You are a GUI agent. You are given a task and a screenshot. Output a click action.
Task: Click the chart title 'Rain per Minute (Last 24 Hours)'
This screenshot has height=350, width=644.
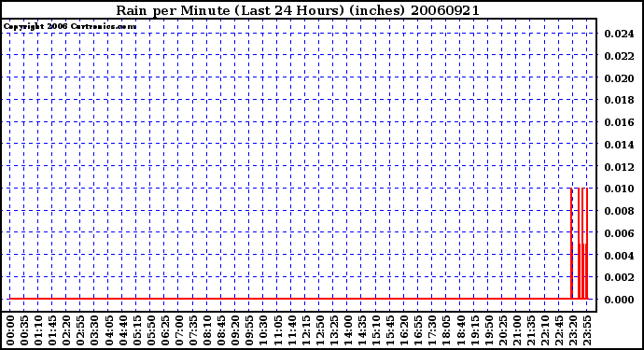click(x=230, y=10)
